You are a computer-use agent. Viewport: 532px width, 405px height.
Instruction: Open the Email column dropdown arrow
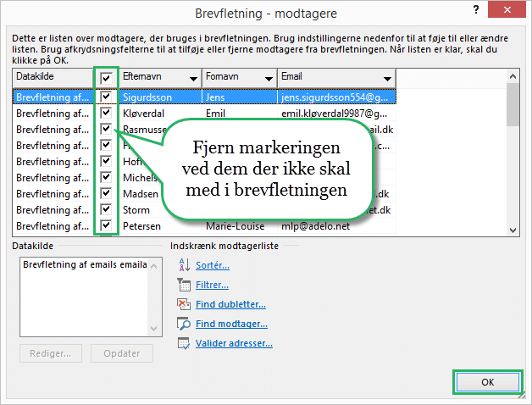click(387, 79)
